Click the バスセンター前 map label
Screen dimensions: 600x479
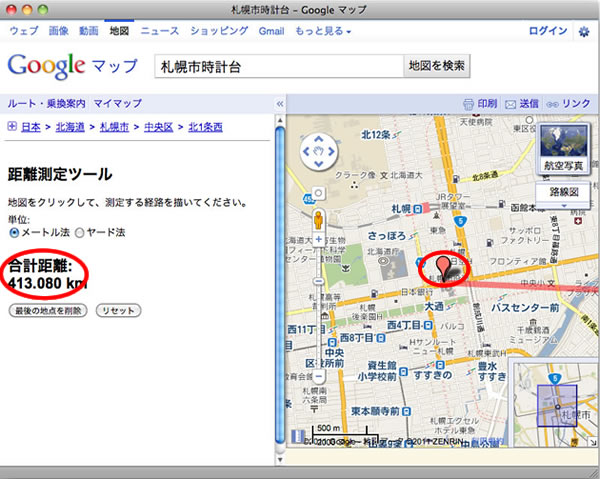(525, 308)
